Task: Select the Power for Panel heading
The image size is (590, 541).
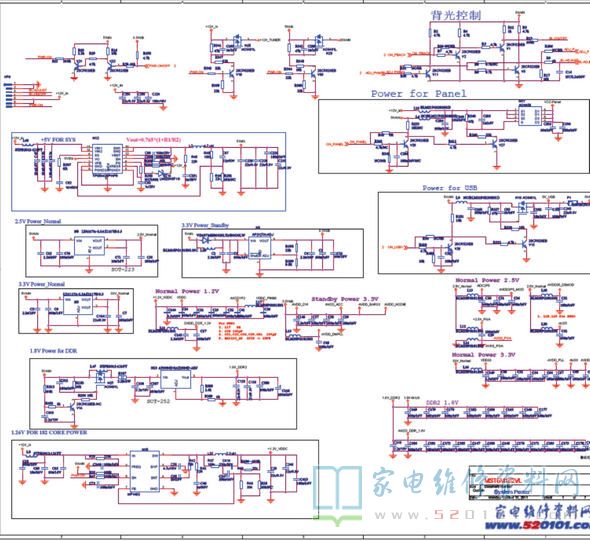Action: click(x=418, y=94)
